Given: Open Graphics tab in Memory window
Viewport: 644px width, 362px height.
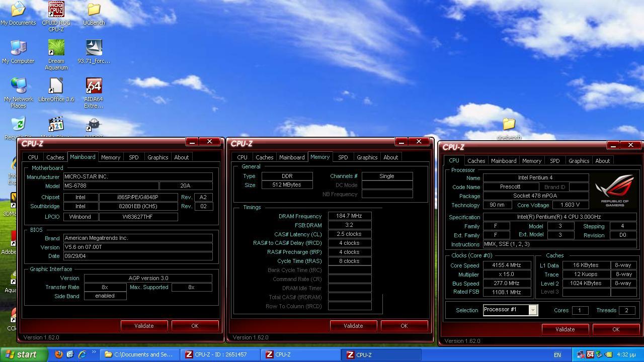Looking at the screenshot, I should (367, 157).
